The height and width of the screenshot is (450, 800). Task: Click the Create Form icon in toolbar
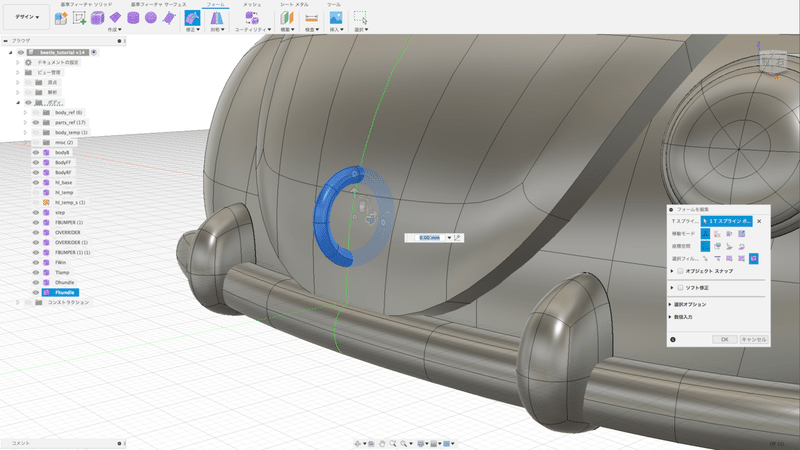61,18
